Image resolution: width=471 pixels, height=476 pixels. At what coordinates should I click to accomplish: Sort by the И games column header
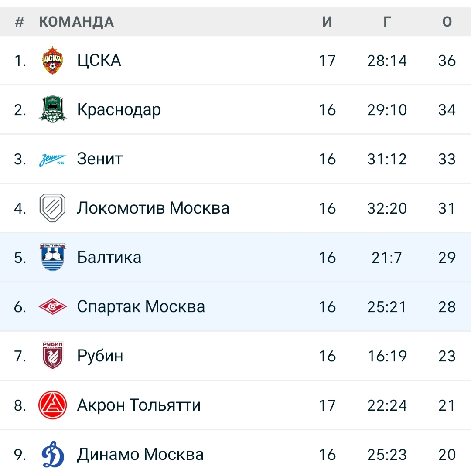point(328,22)
